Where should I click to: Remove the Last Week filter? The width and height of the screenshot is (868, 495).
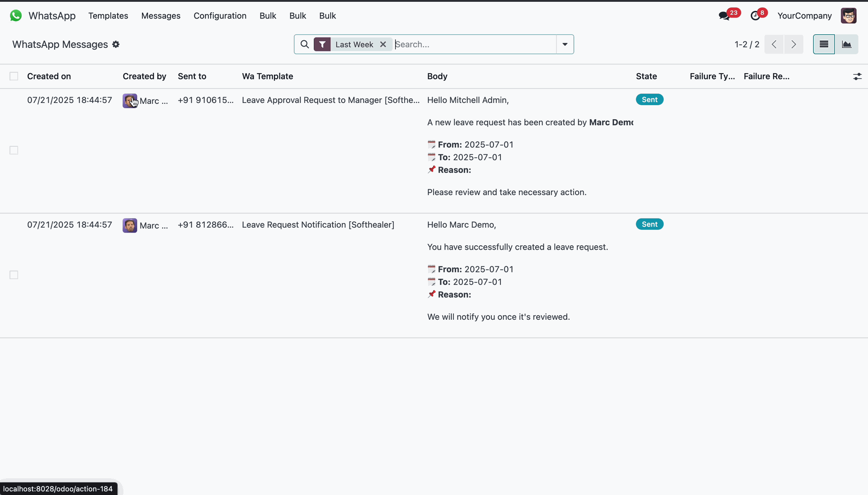click(x=383, y=44)
